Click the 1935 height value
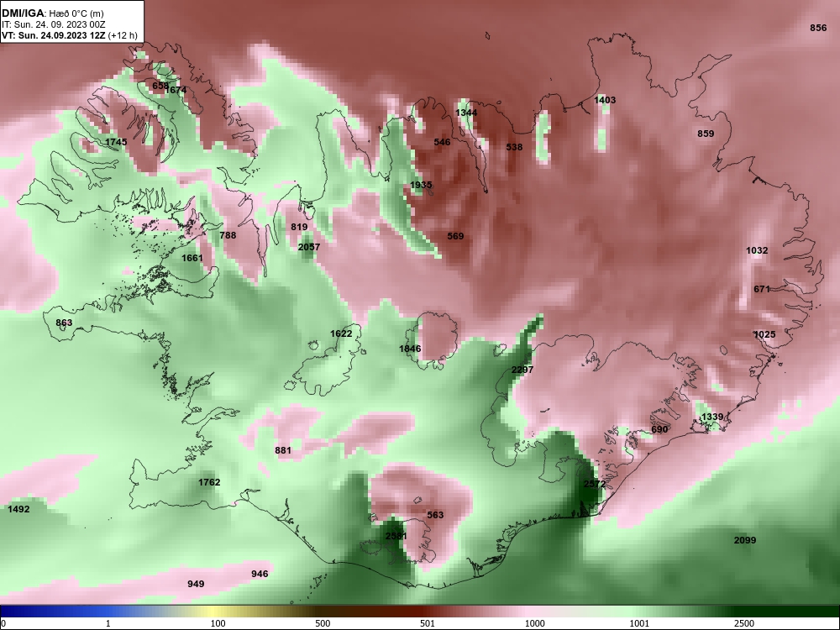 coord(421,185)
